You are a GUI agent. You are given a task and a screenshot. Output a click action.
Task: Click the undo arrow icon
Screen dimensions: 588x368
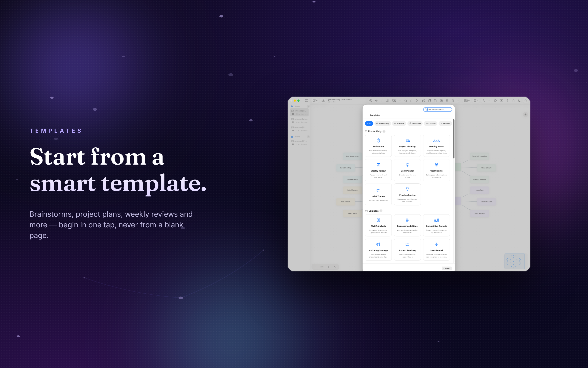click(405, 101)
